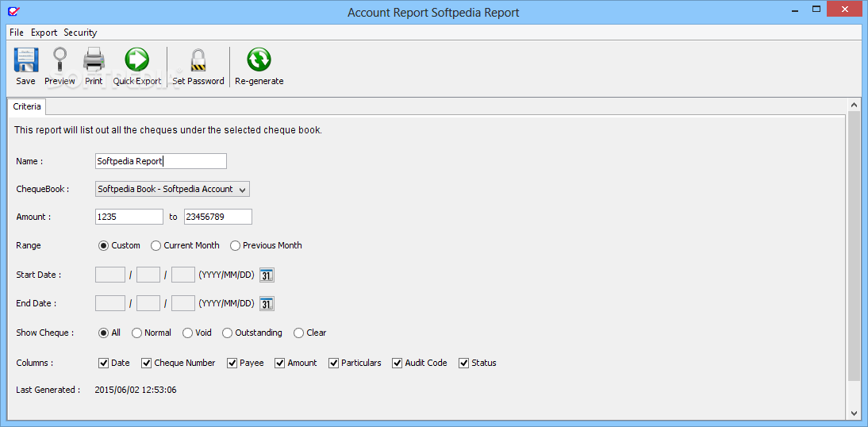The width and height of the screenshot is (868, 427).
Task: Show only Outstanding cheques
Action: coord(227,333)
